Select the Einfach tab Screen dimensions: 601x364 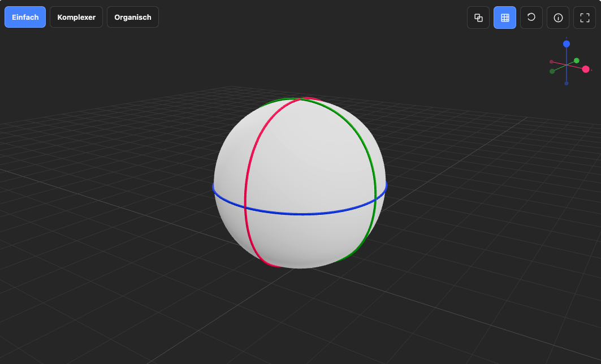[25, 18]
